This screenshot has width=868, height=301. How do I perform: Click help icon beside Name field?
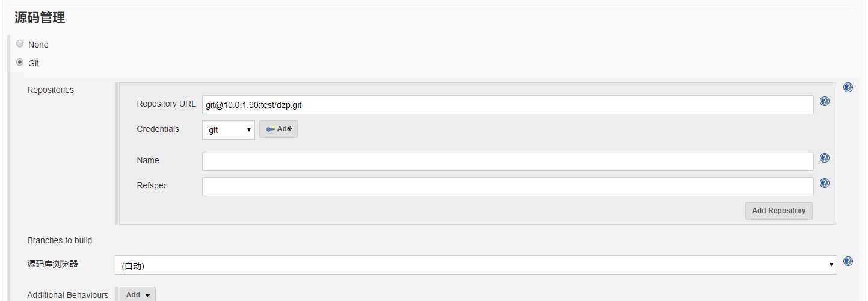[825, 158]
